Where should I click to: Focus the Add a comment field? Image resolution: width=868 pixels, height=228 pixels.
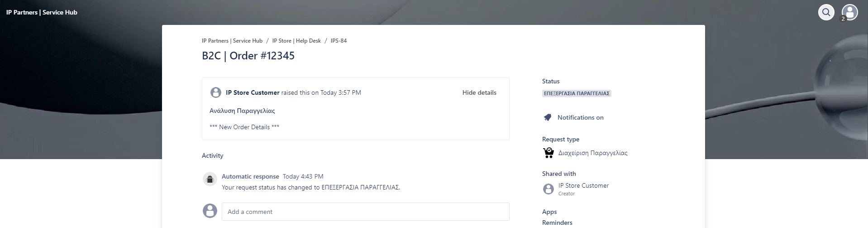(x=365, y=212)
